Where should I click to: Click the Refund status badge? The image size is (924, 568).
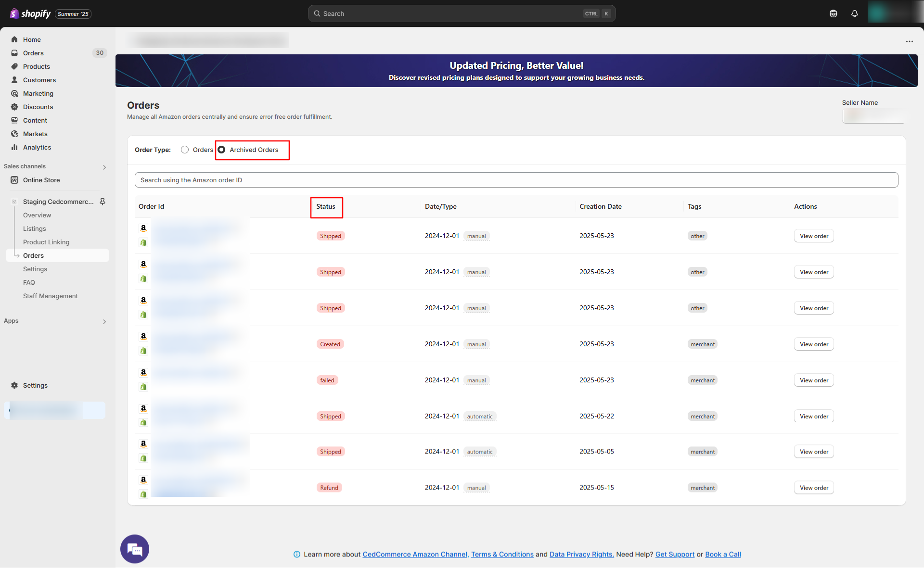click(x=329, y=488)
